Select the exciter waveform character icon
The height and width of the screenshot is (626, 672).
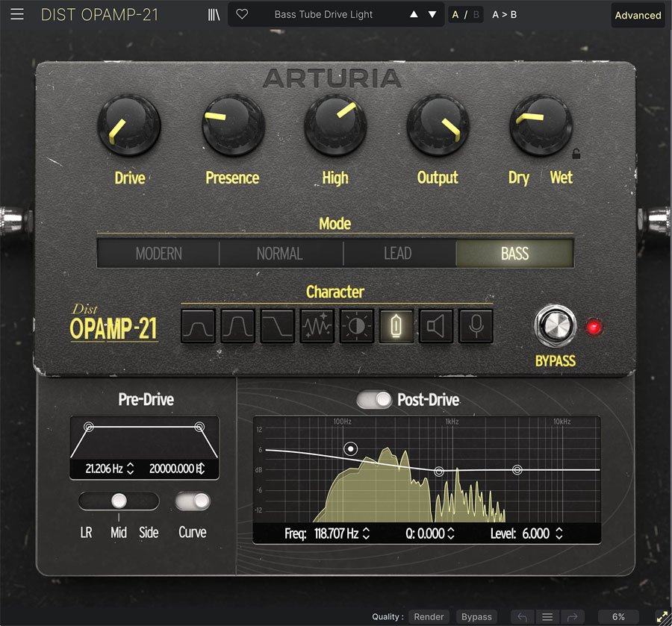317,326
